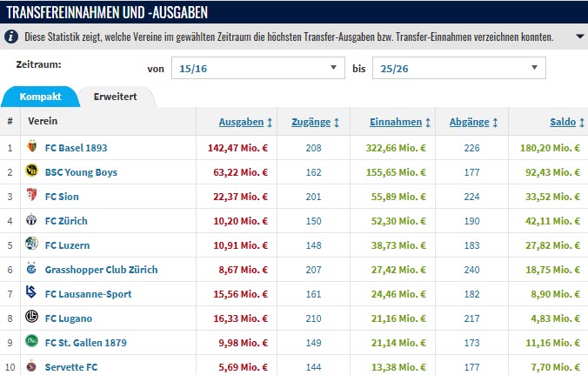Click the FC Lausanne-Sport crest icon
Screen dimensions: 588x375
point(33,294)
